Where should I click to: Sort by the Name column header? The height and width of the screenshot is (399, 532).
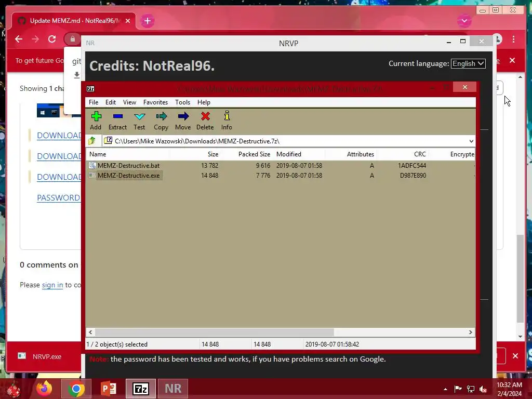click(x=127, y=154)
